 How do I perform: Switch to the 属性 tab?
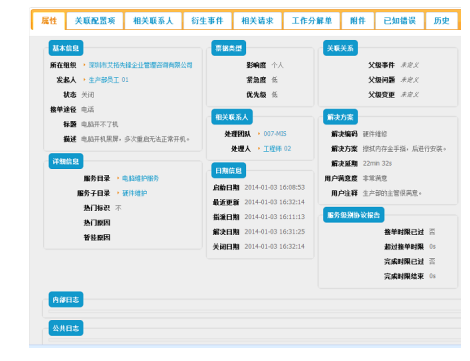(49, 21)
